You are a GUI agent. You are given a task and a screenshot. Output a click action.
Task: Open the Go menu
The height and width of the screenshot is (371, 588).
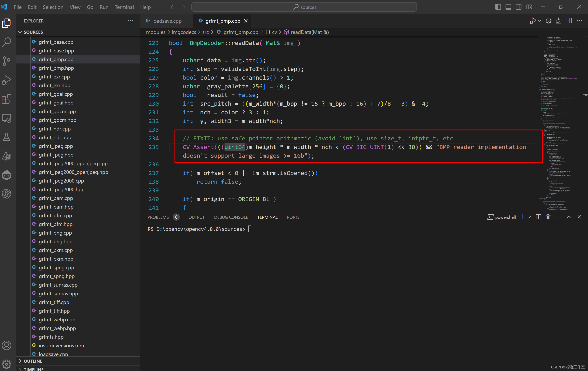pyautogui.click(x=90, y=7)
